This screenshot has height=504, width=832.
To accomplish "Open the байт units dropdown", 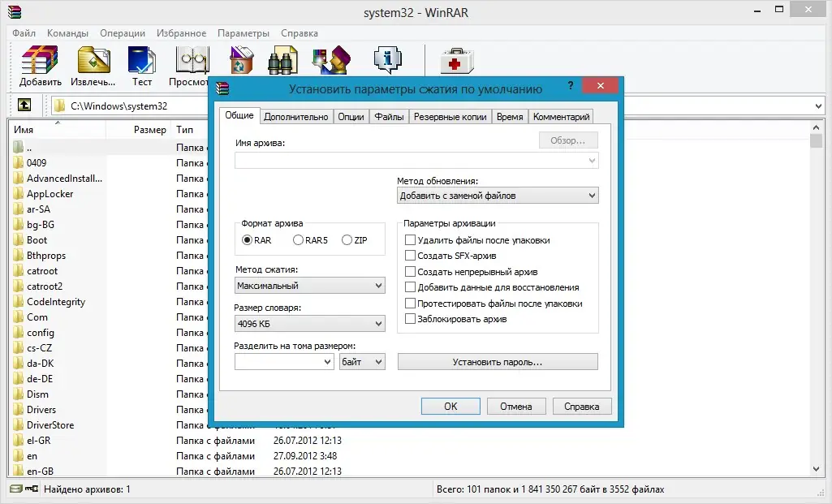I will click(x=362, y=362).
